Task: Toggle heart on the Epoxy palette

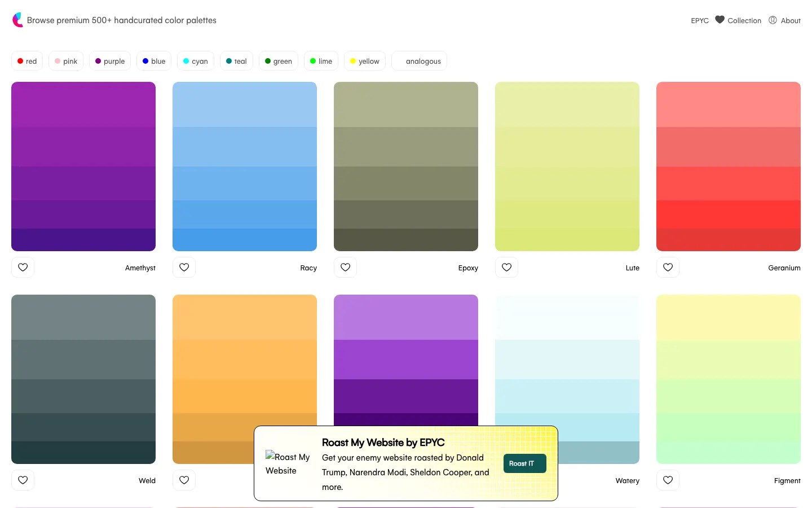Action: (x=346, y=268)
